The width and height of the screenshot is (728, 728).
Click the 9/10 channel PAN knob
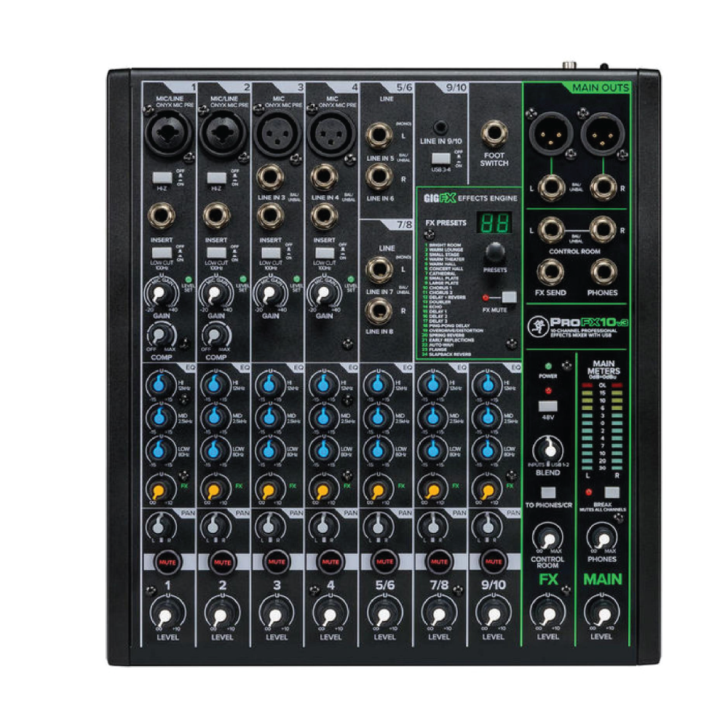click(x=488, y=527)
